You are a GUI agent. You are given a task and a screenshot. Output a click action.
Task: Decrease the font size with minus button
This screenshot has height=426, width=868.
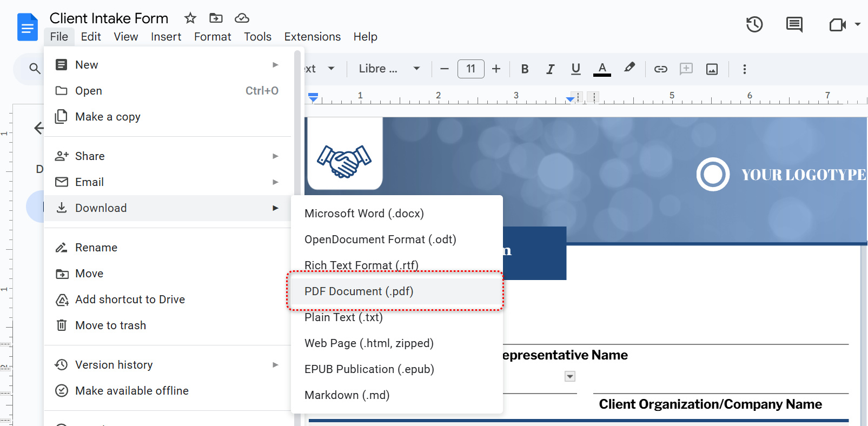[x=445, y=69]
